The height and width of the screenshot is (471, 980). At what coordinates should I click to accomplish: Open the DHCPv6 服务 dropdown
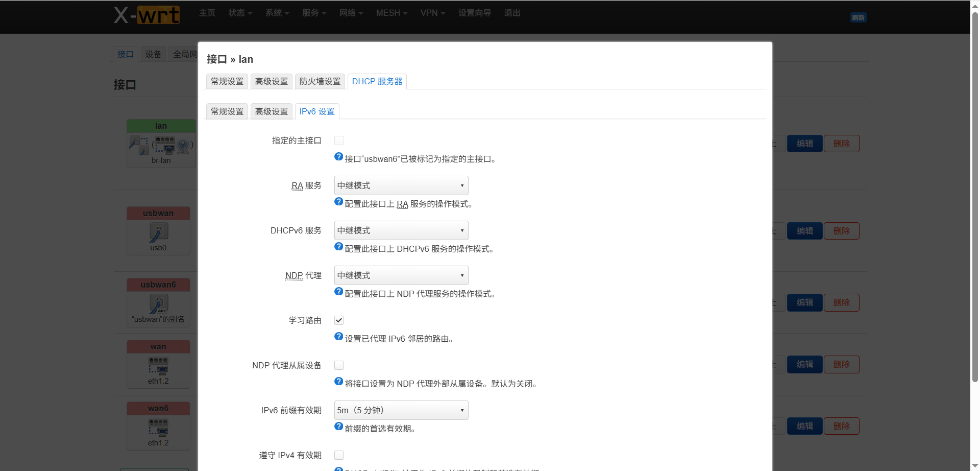tap(401, 230)
